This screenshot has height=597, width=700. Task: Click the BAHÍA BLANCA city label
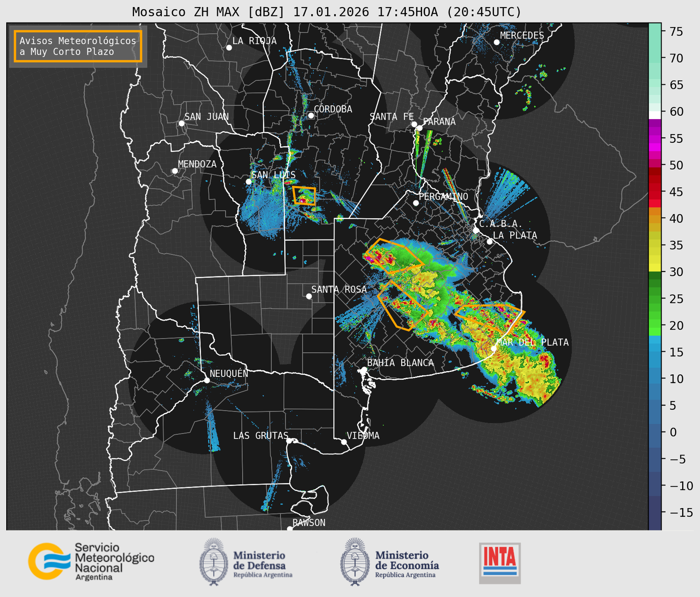[400, 363]
